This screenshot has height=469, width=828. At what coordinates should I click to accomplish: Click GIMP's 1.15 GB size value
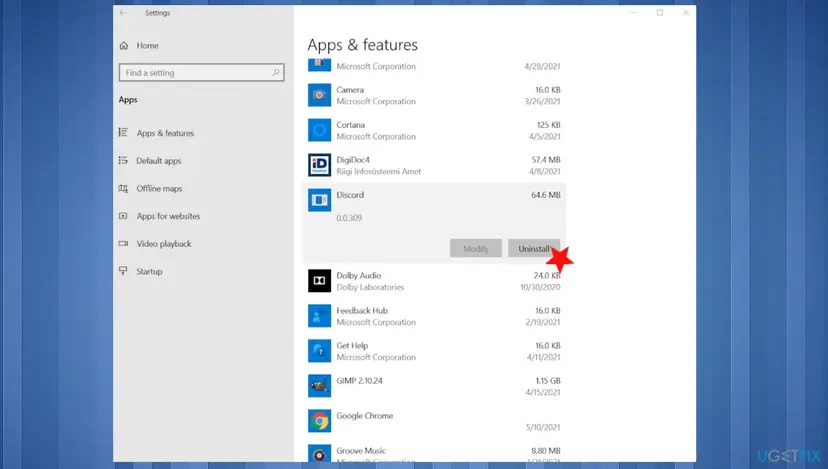tap(548, 380)
